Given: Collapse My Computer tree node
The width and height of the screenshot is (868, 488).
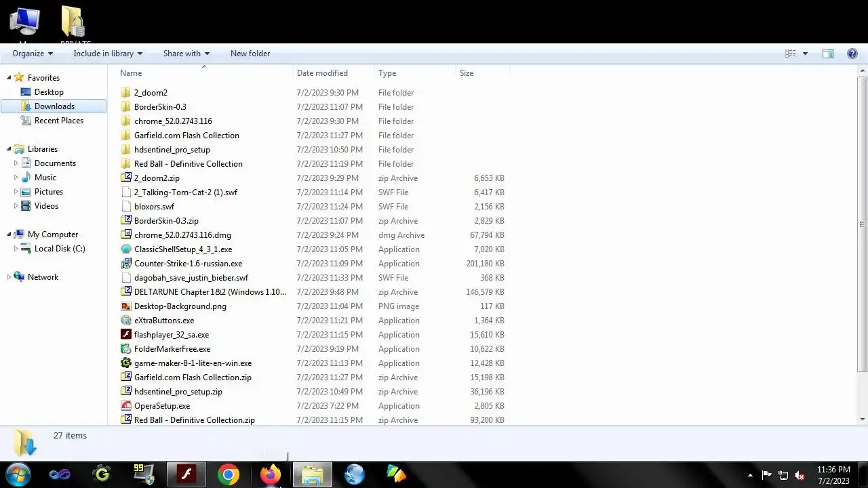Looking at the screenshot, I should (x=9, y=235).
